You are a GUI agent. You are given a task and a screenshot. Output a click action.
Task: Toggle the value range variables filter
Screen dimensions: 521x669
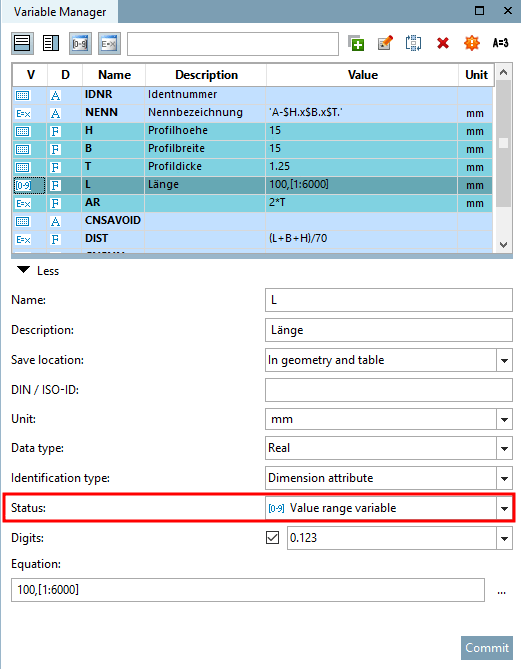(80, 44)
